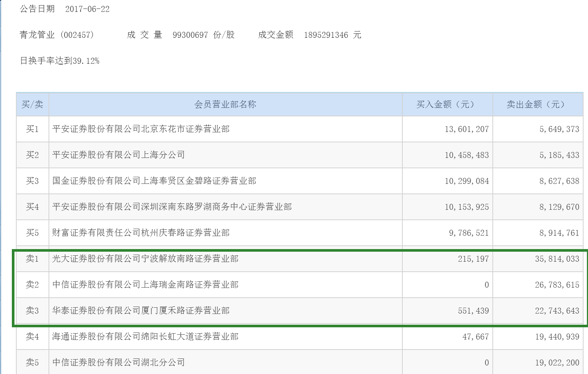Screen dimensions: 588x374
Task: Select the 卖1 row label
Action: 33,259
